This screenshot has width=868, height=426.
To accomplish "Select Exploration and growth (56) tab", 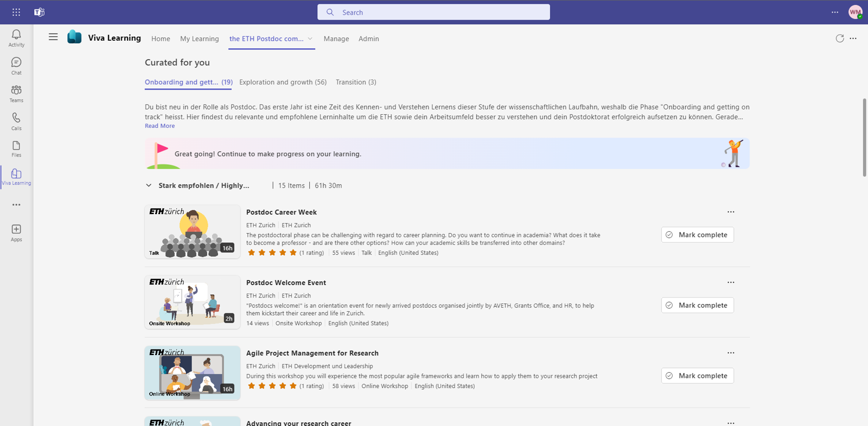I will [283, 82].
